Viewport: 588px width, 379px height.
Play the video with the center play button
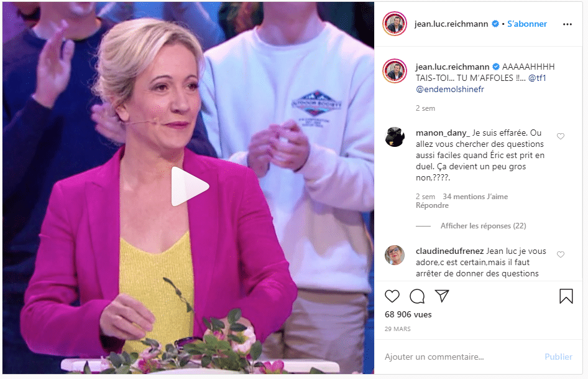coord(190,187)
